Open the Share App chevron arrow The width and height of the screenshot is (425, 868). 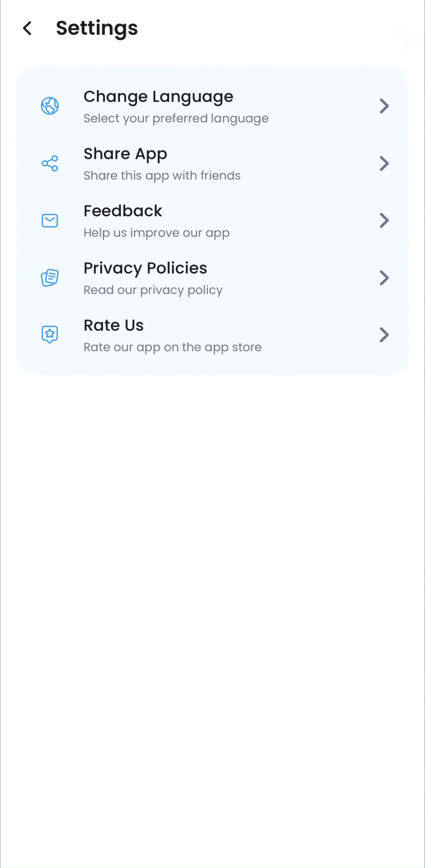384,163
